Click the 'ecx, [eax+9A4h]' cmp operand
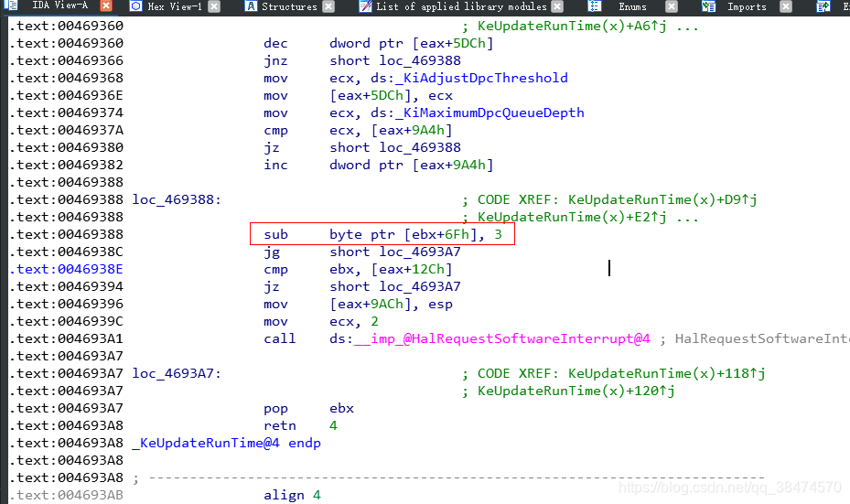Viewport: 850px width, 504px height. (391, 130)
